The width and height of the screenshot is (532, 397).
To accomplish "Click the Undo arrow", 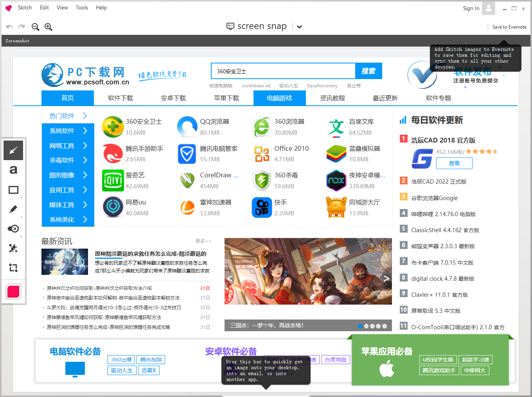I will [9, 27].
